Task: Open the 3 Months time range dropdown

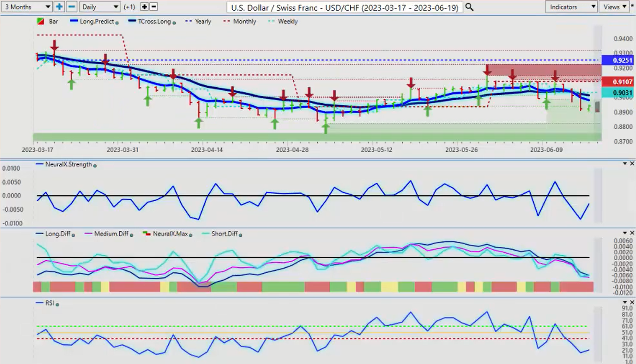Action: [x=27, y=7]
